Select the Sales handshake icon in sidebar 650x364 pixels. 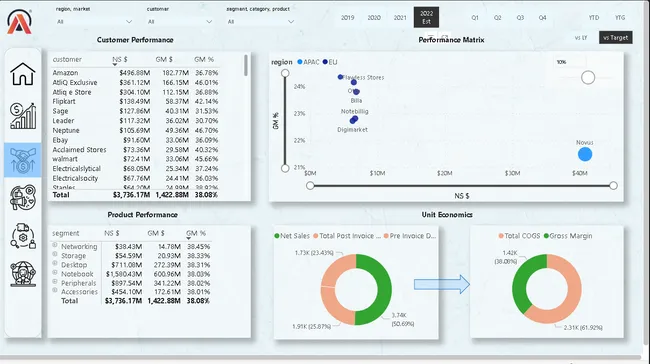(x=23, y=160)
